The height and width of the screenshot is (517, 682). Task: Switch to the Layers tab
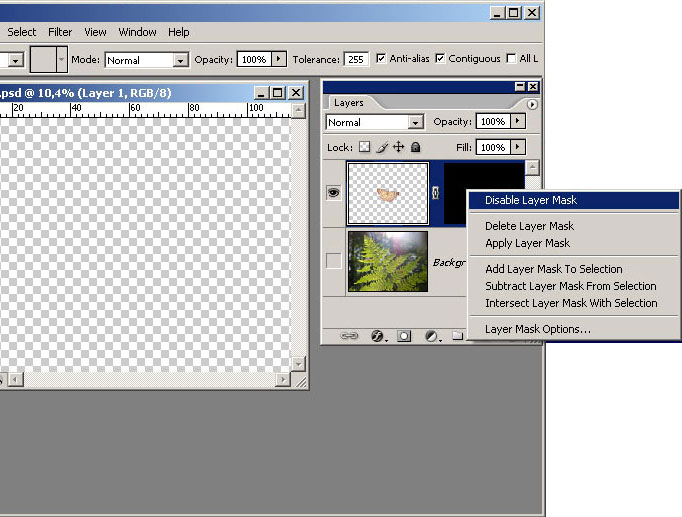(349, 103)
